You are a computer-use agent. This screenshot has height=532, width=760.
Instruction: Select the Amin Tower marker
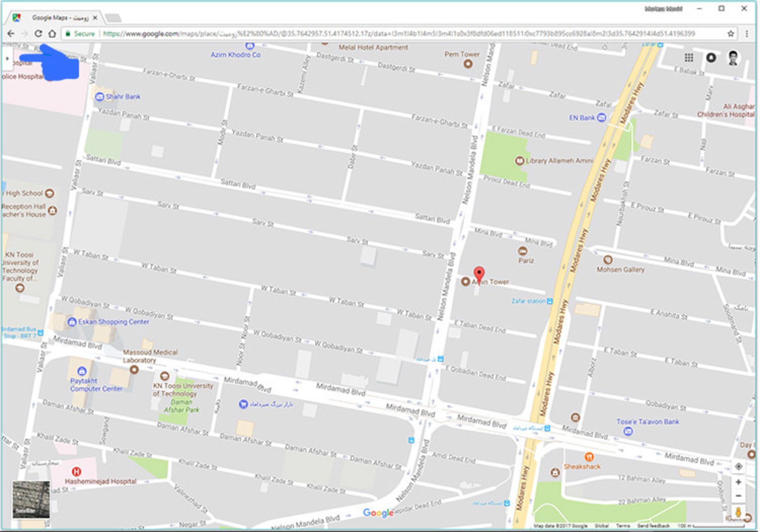coord(465,281)
